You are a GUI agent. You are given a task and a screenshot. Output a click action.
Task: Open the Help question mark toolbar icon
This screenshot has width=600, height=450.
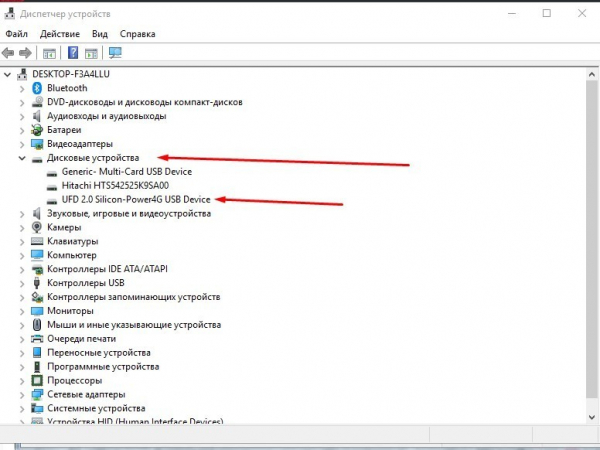pos(73,53)
